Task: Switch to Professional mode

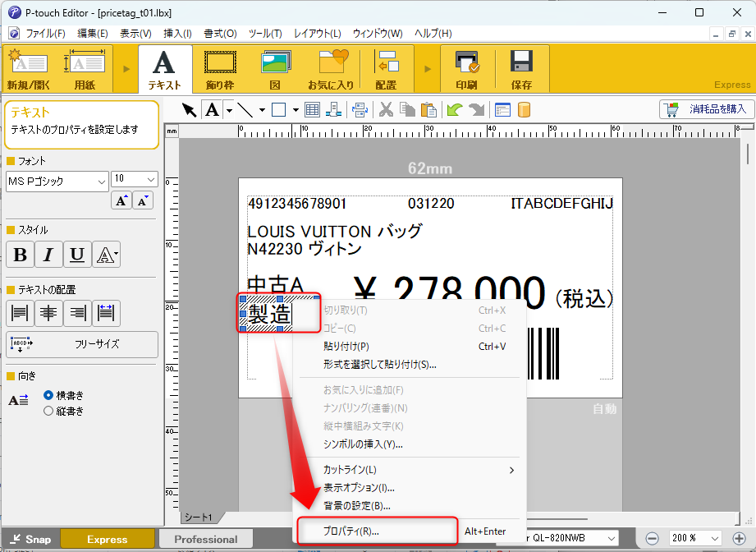Action: [206, 539]
